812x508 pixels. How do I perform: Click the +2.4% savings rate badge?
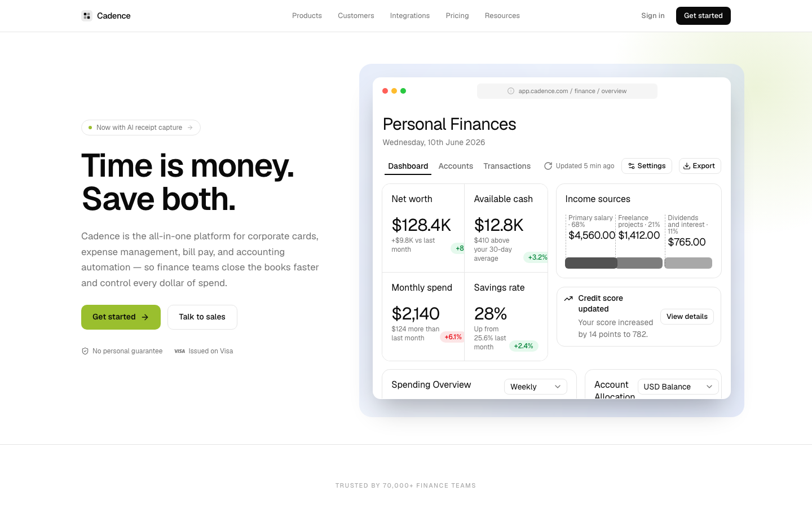[523, 346]
